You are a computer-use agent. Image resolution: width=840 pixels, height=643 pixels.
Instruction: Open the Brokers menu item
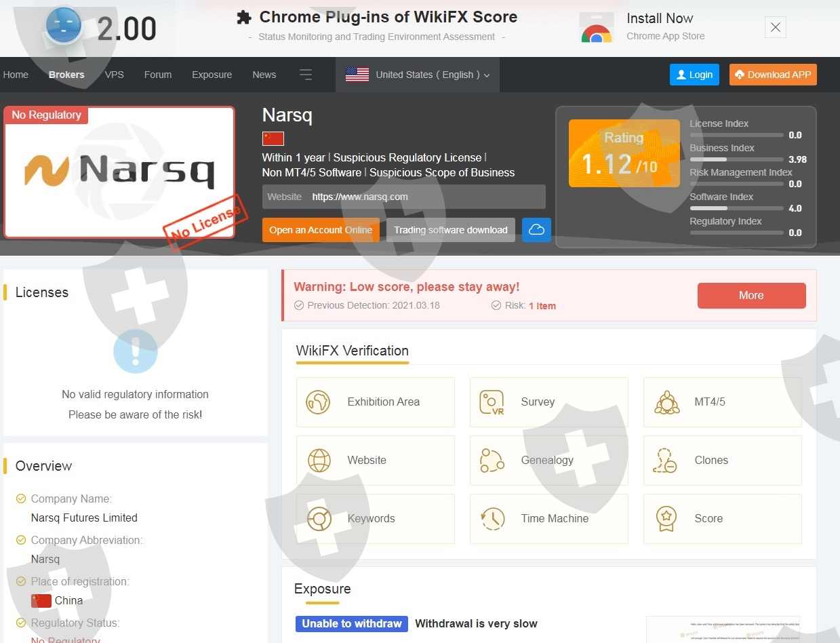[66, 75]
